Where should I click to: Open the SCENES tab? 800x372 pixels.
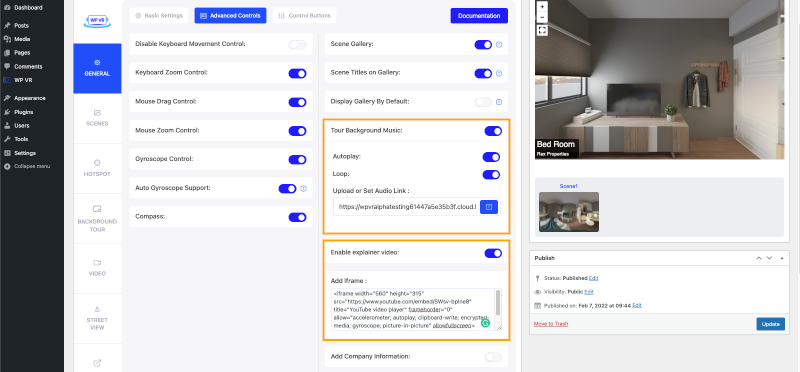(97, 118)
